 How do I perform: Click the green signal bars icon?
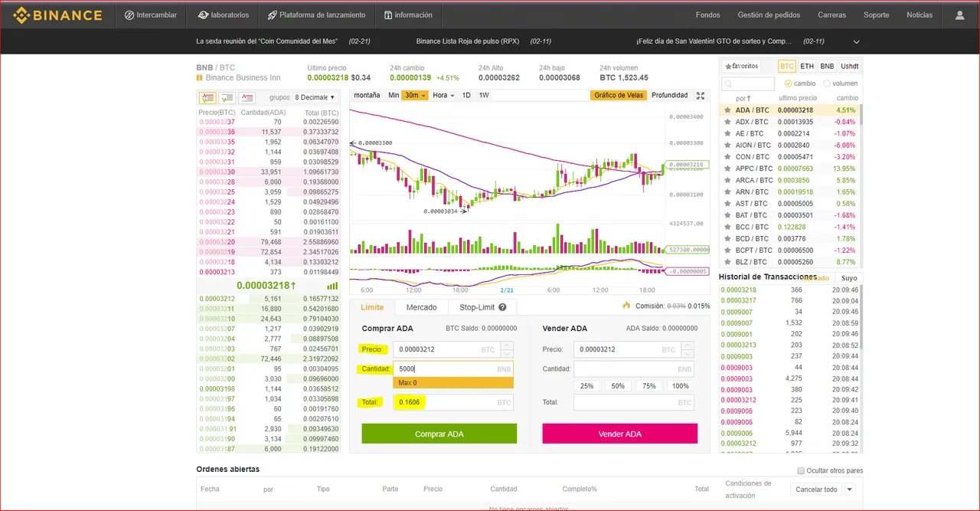pos(332,286)
